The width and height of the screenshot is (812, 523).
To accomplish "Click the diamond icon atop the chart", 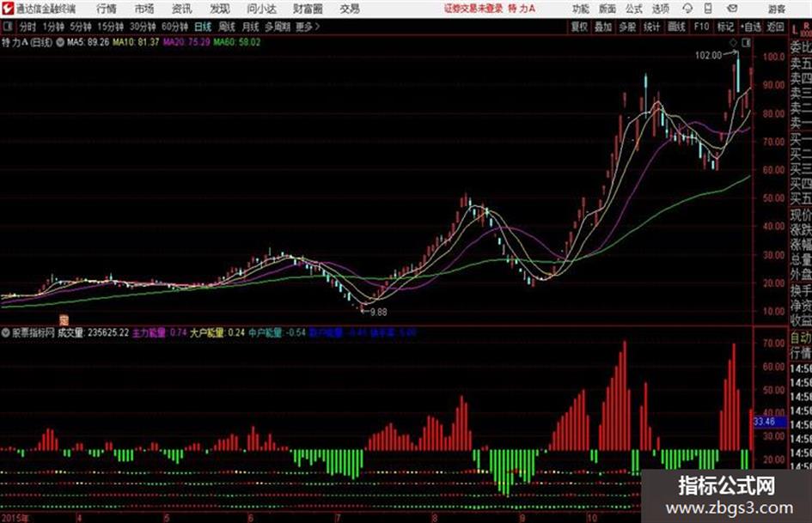I will 734,43.
